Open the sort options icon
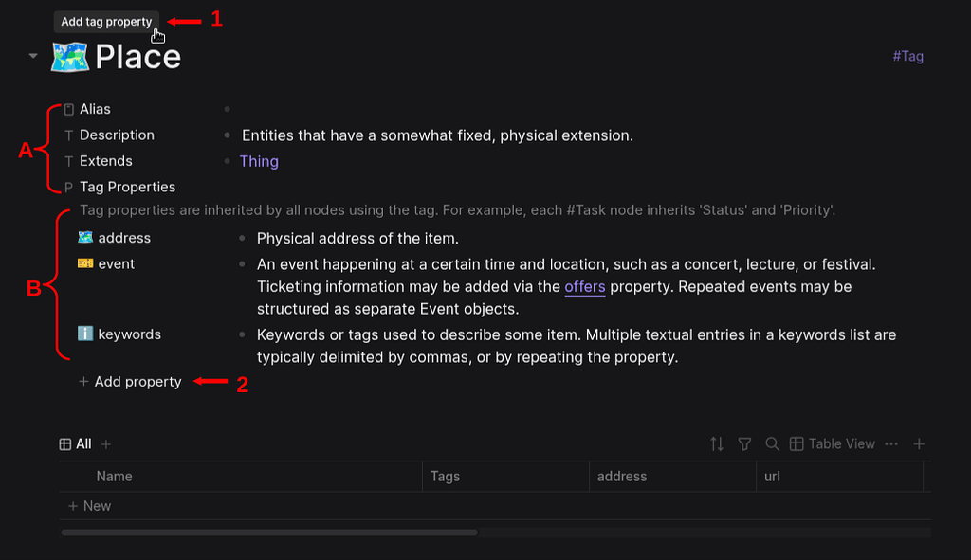 [x=717, y=444]
